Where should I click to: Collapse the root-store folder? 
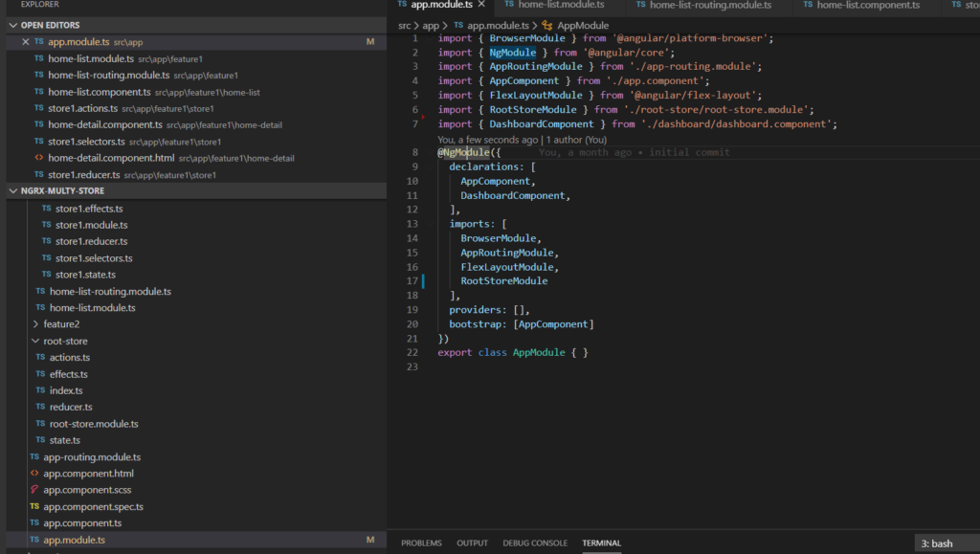point(35,341)
